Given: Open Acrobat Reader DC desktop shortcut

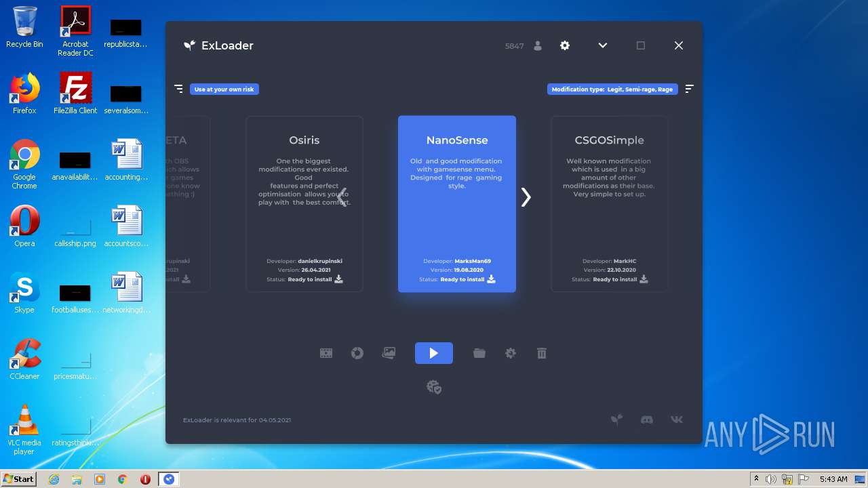Looking at the screenshot, I should (75, 31).
